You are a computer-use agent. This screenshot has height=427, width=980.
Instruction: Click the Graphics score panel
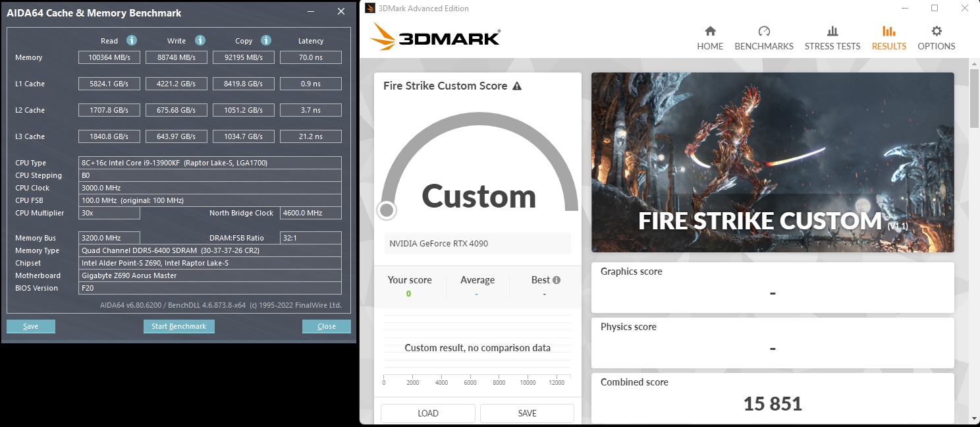coord(773,287)
